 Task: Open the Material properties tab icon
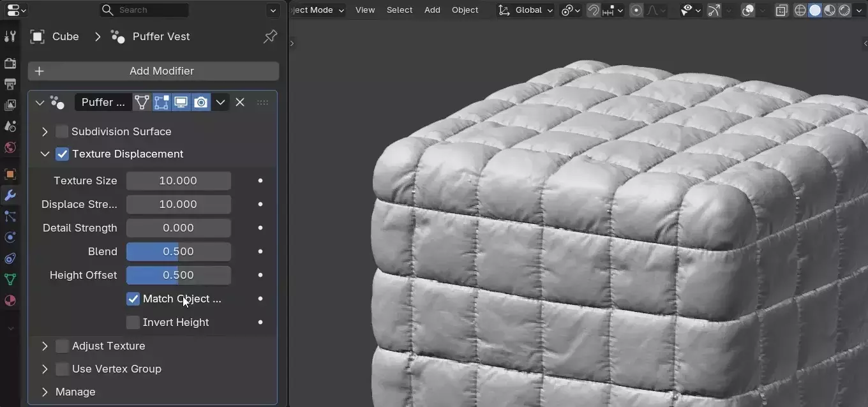point(10,300)
